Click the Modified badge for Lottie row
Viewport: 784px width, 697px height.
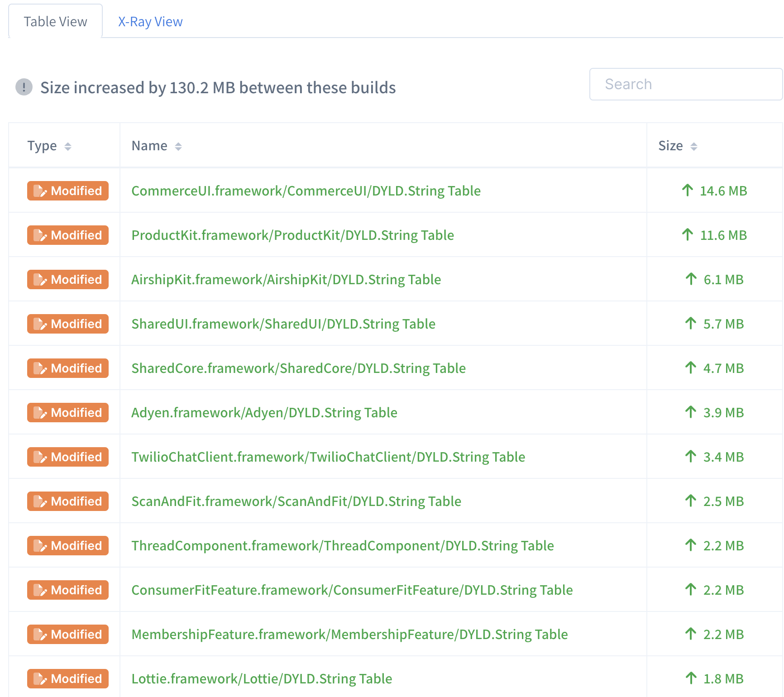coord(68,678)
